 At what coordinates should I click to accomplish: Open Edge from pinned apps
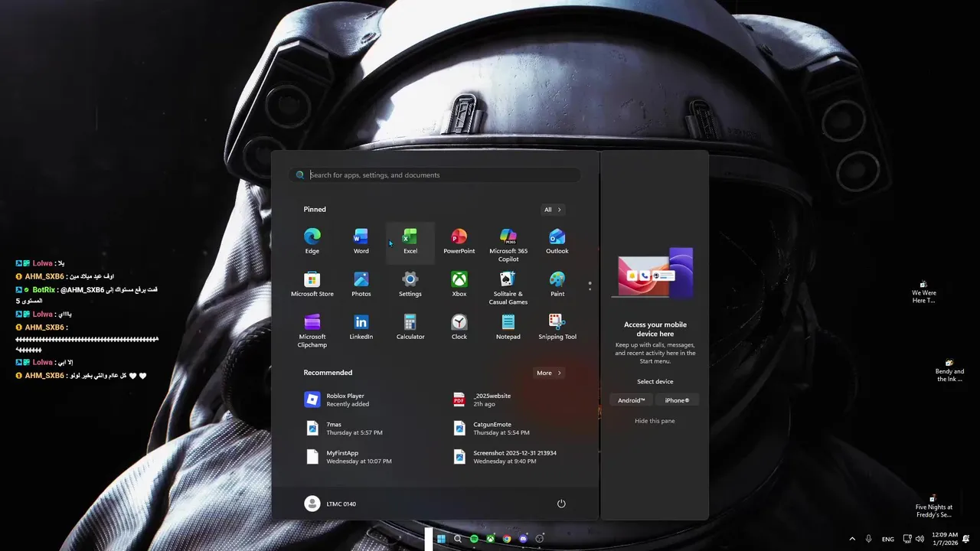point(312,241)
